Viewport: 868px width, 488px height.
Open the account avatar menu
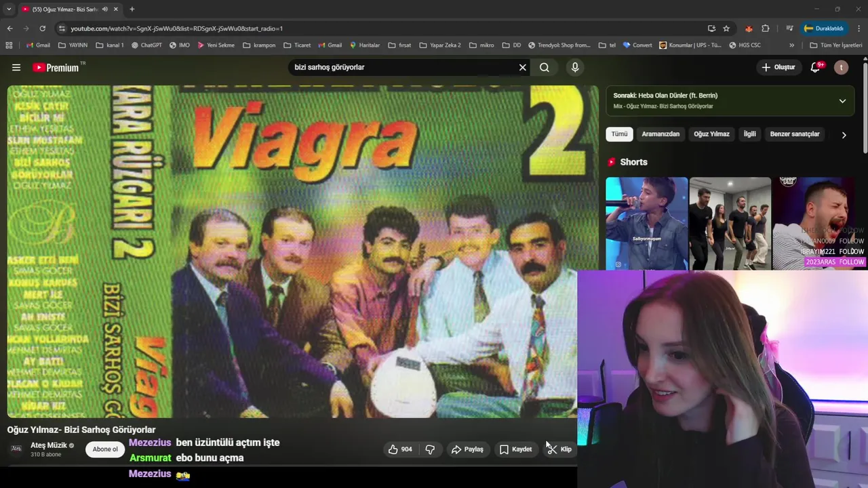[842, 67]
